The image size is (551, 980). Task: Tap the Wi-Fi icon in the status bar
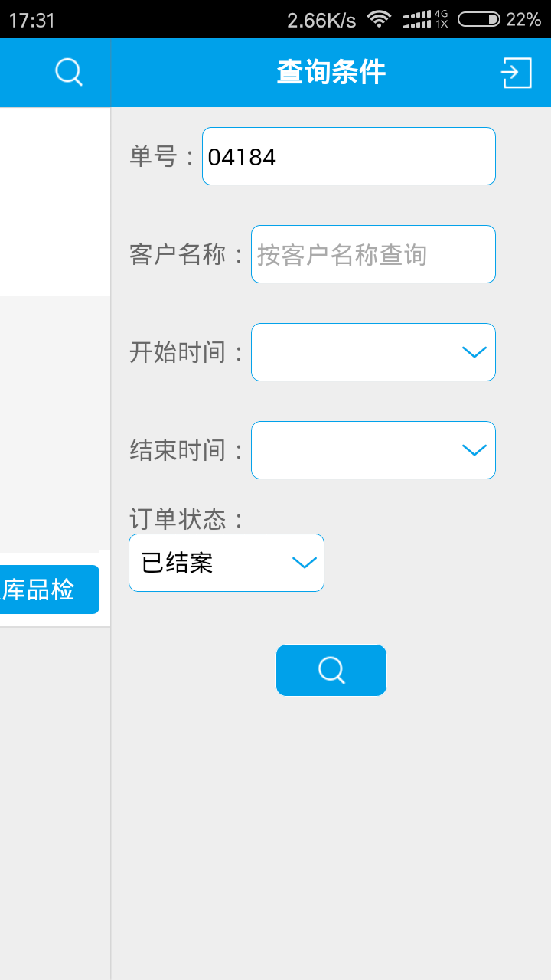click(379, 19)
